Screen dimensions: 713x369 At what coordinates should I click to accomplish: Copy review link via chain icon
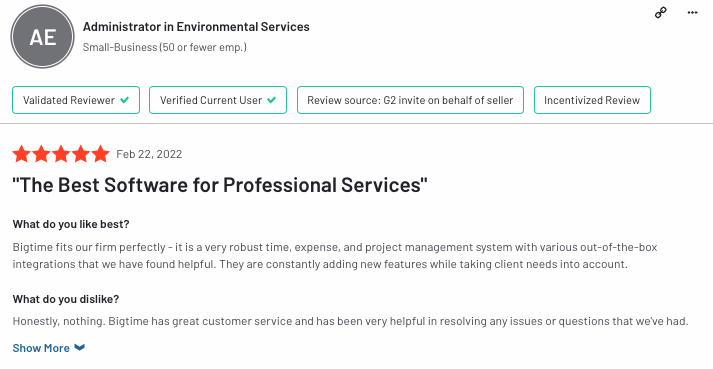[x=661, y=13]
